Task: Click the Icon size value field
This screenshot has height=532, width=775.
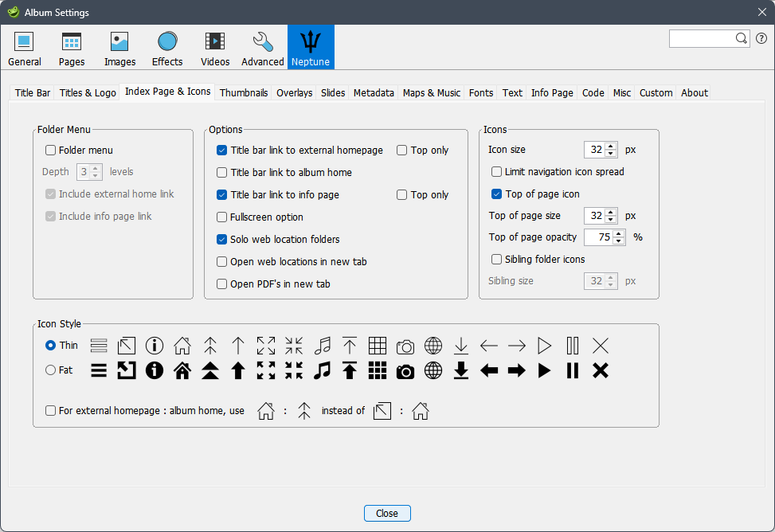Action: point(595,150)
